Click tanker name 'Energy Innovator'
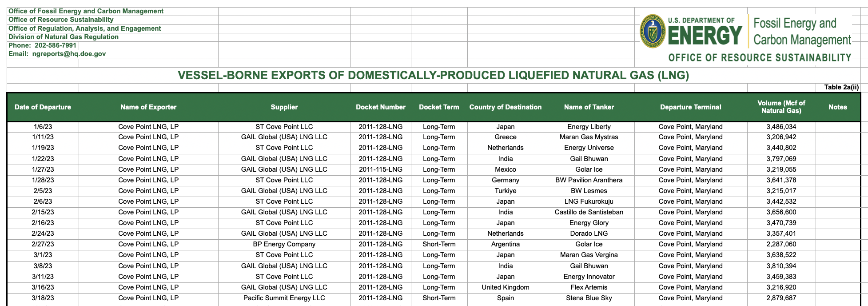Image resolution: width=868 pixels, height=306 pixels. (x=589, y=277)
